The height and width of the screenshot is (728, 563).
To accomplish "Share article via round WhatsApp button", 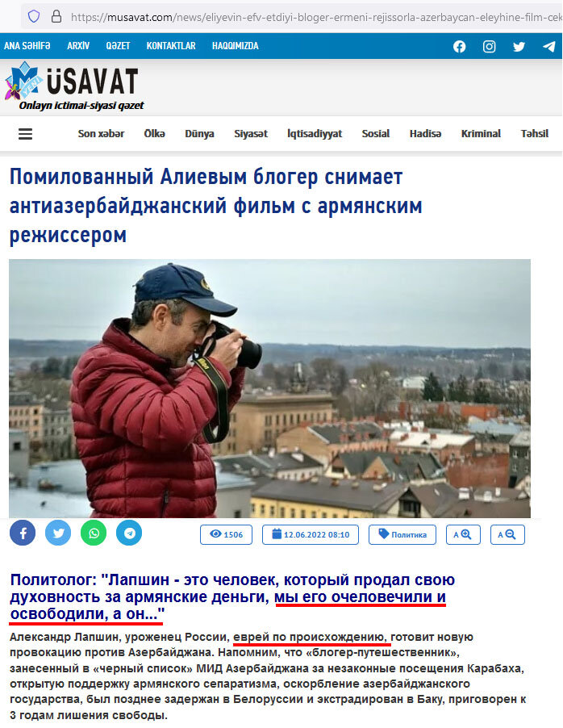I will pyautogui.click(x=94, y=533).
